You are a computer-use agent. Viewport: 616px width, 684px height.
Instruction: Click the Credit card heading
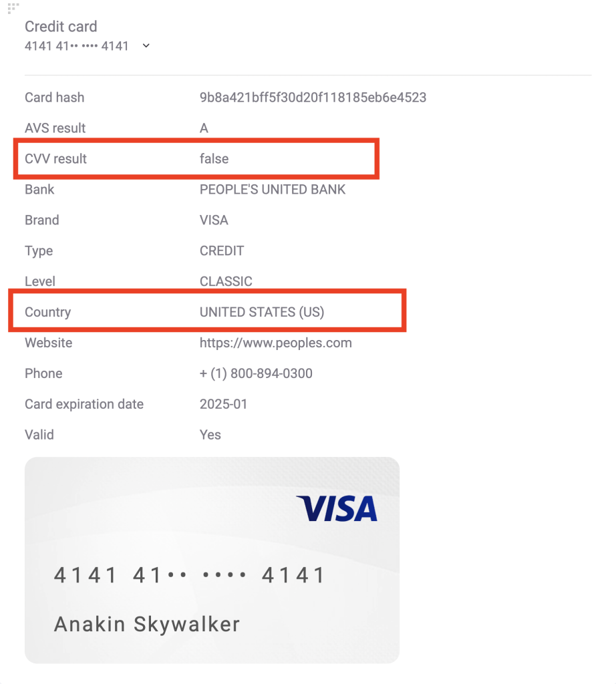(x=61, y=27)
